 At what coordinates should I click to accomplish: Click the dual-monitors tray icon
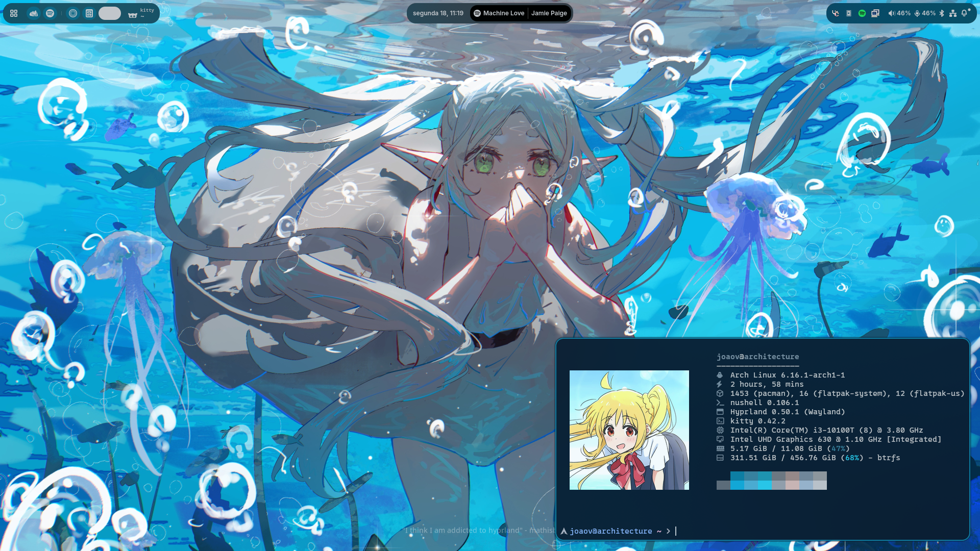[x=875, y=13]
